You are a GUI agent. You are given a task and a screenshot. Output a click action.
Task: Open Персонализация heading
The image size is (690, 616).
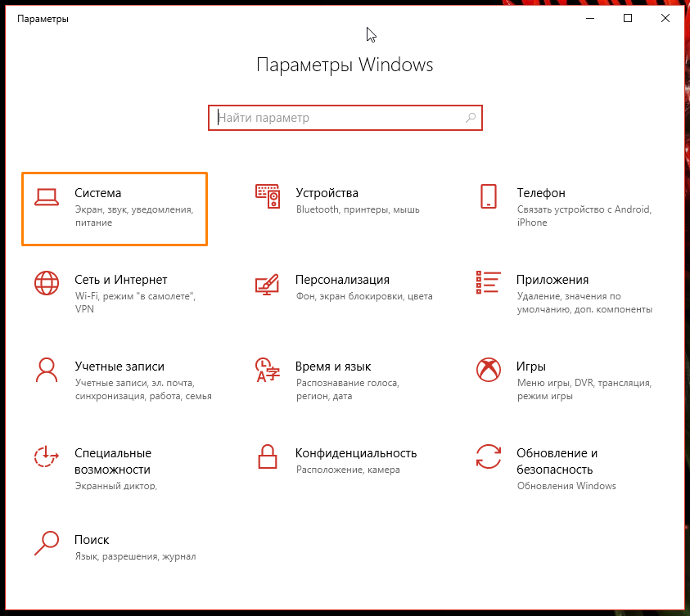click(x=342, y=280)
